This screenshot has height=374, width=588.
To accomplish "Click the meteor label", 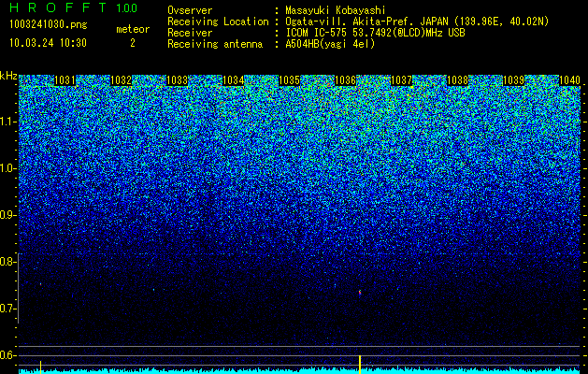I will click(x=133, y=29).
